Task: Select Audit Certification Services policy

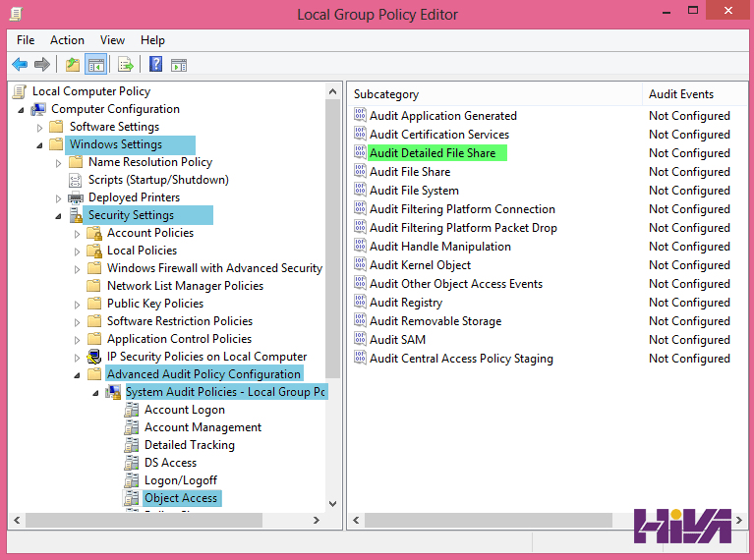Action: coord(439,135)
